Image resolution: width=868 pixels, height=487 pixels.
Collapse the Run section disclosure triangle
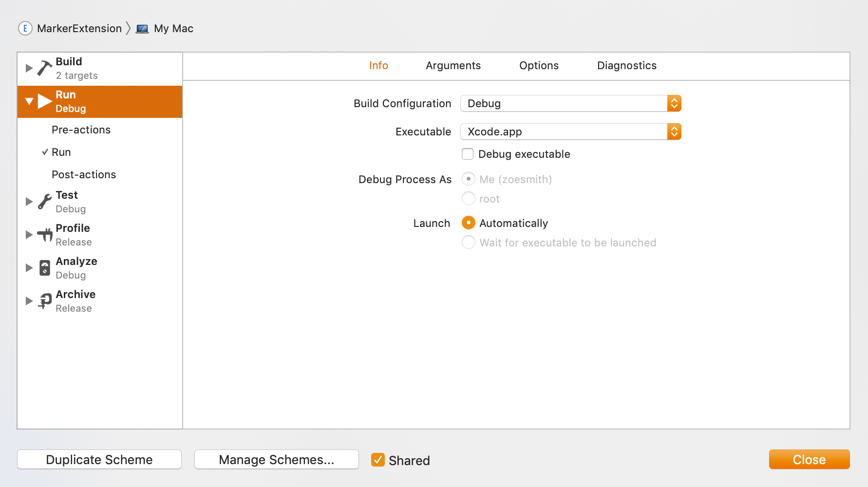tap(29, 101)
